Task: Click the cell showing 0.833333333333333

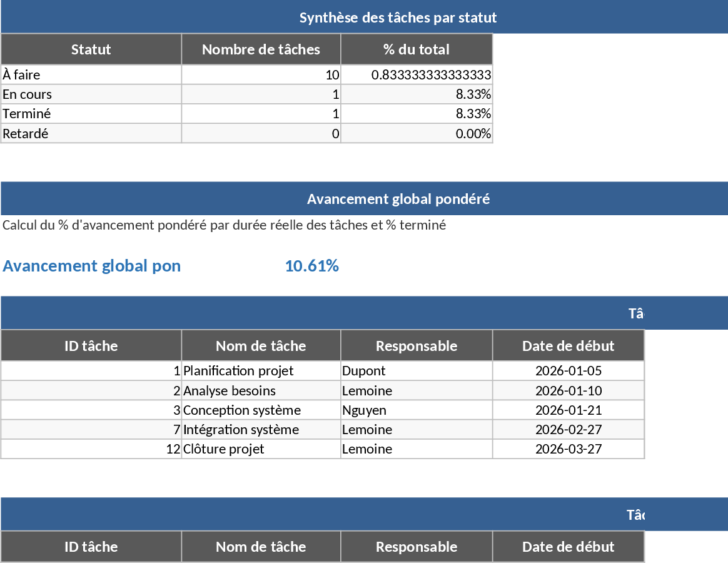Action: coord(430,75)
